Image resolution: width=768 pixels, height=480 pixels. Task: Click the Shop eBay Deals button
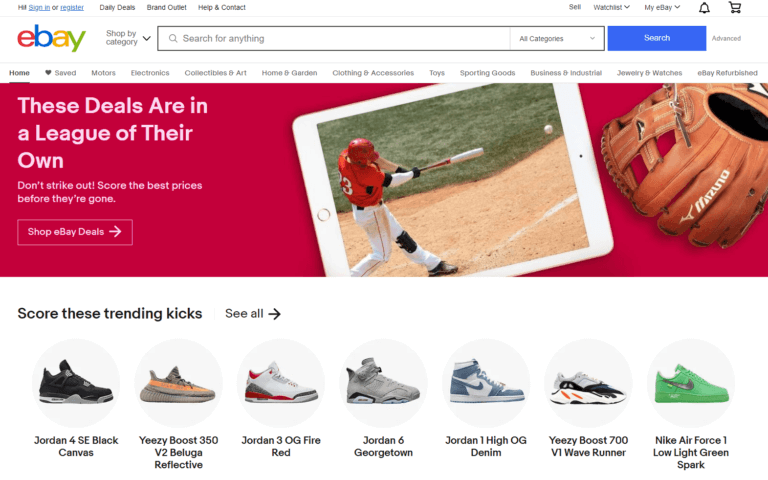click(x=75, y=232)
